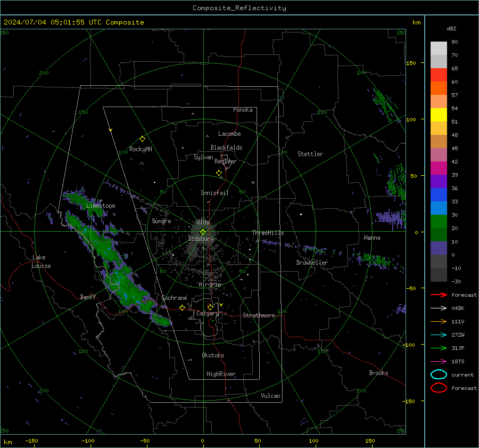Click the Airdrie label on the map
Screen dimensions: 479x448
(210, 284)
